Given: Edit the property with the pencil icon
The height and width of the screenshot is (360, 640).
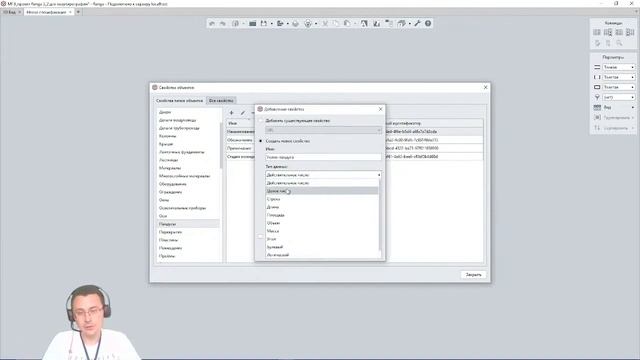Looking at the screenshot, I should point(242,113).
